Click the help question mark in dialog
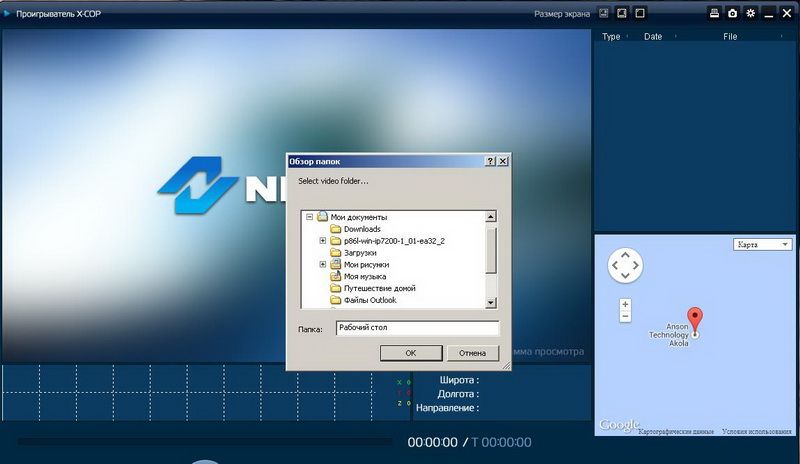The image size is (800, 464). point(490,161)
